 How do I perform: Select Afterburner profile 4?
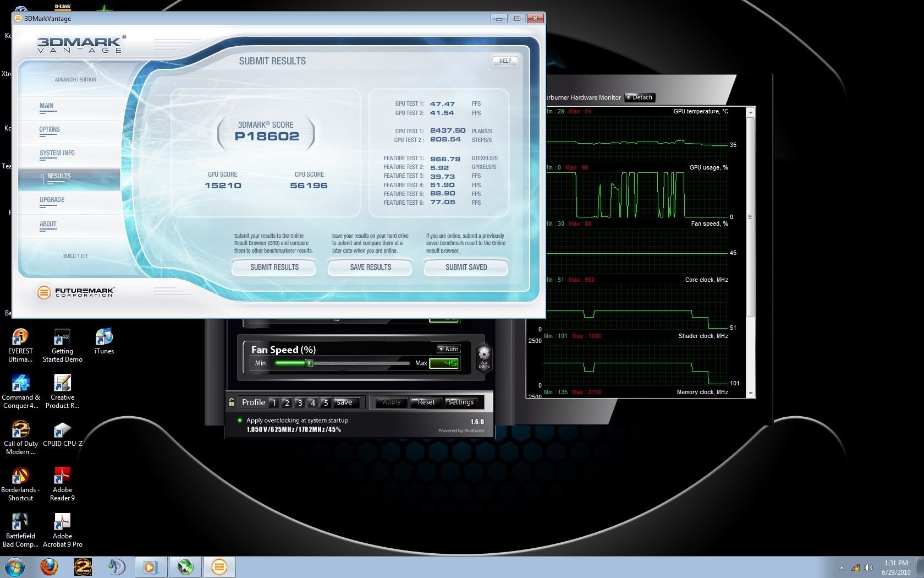pyautogui.click(x=313, y=402)
